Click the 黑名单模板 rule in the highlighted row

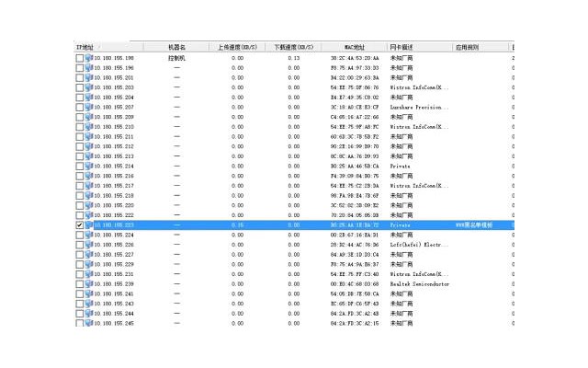coord(474,224)
